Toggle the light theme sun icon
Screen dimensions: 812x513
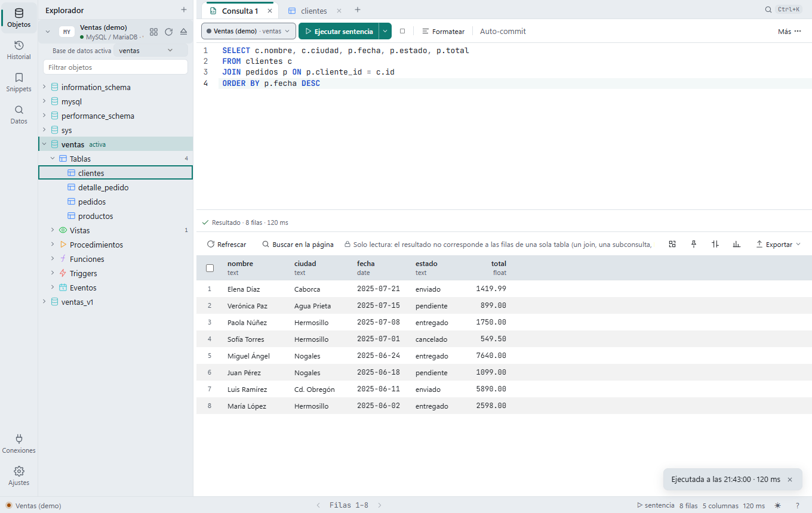click(778, 505)
